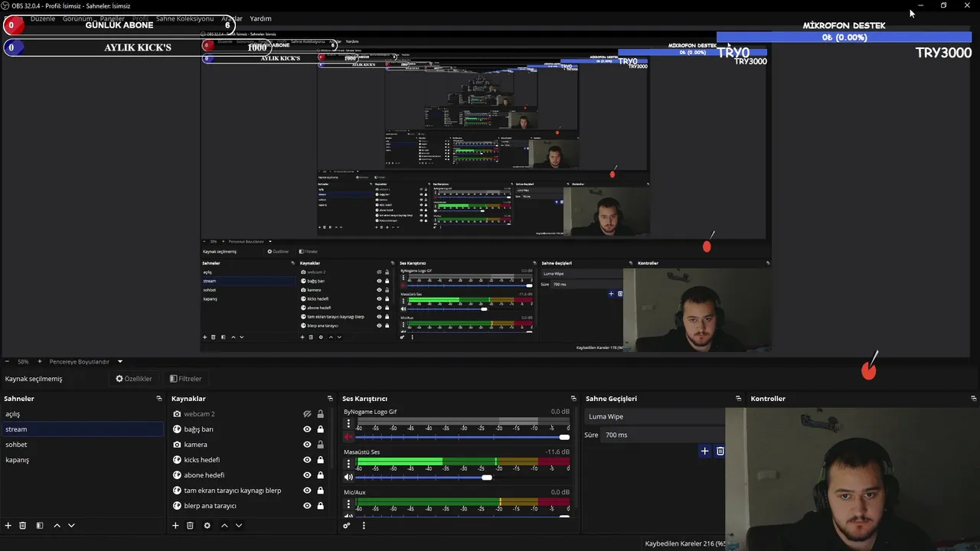This screenshot has height=551, width=980.
Task: Open the Görünüm menu
Action: pos(77,18)
